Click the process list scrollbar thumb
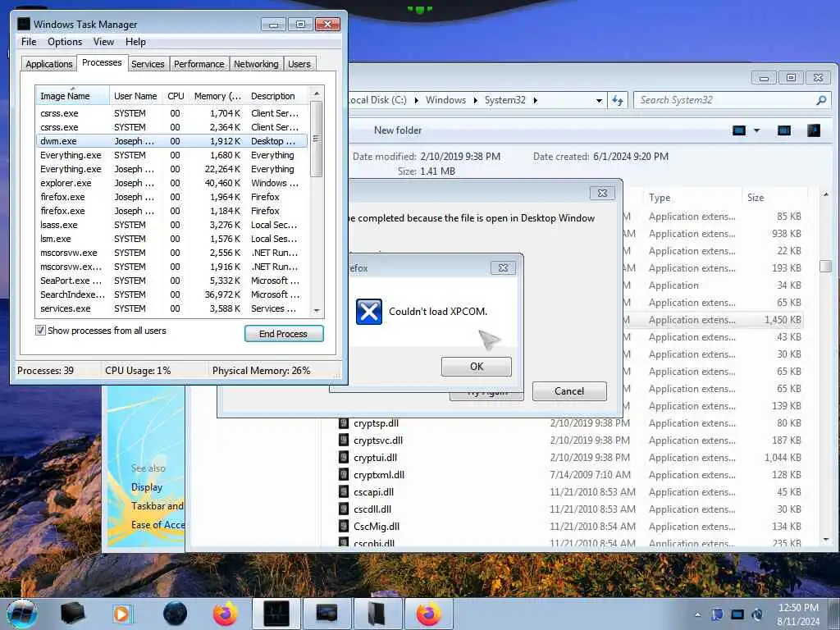840x630 pixels. (x=316, y=139)
